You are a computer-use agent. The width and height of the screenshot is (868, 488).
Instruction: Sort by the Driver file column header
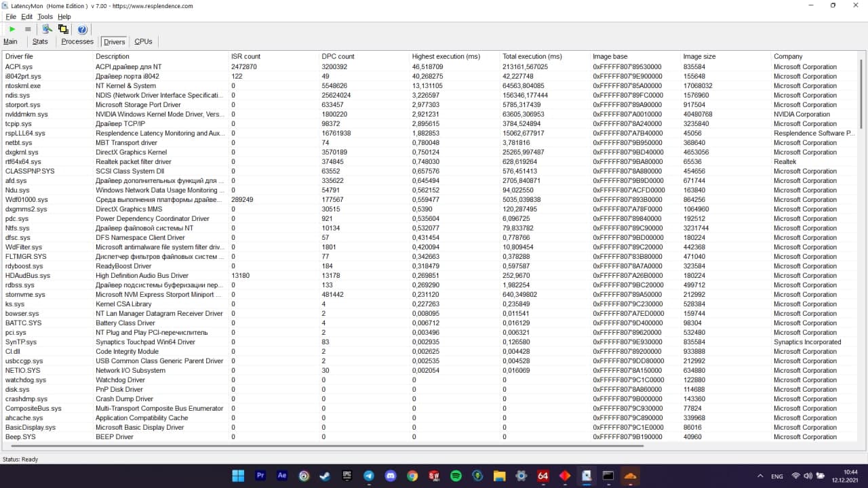pyautogui.click(x=47, y=56)
